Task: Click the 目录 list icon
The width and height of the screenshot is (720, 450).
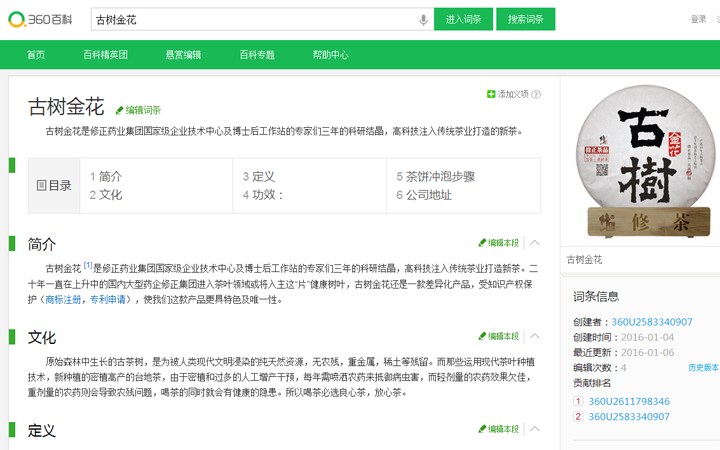Action: [x=41, y=186]
